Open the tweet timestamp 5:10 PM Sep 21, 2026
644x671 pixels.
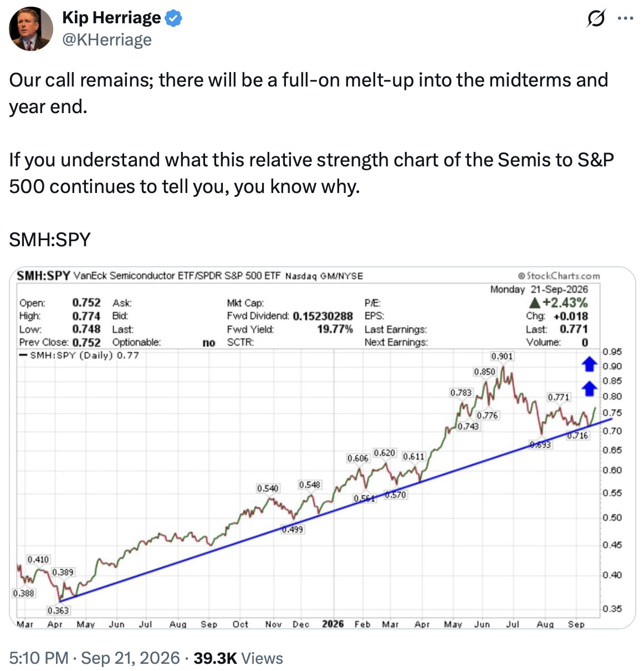pos(94,658)
